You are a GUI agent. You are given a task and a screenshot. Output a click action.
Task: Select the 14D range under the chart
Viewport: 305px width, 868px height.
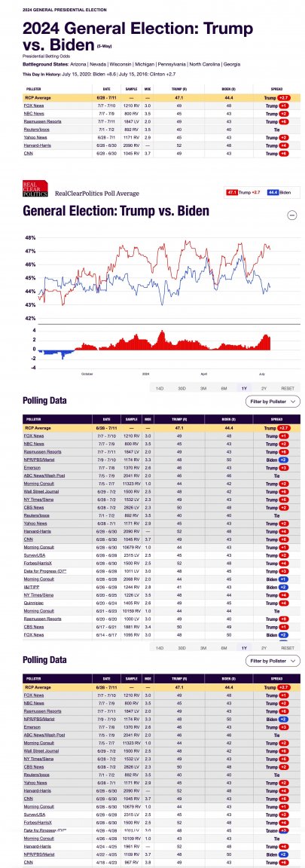[160, 389]
